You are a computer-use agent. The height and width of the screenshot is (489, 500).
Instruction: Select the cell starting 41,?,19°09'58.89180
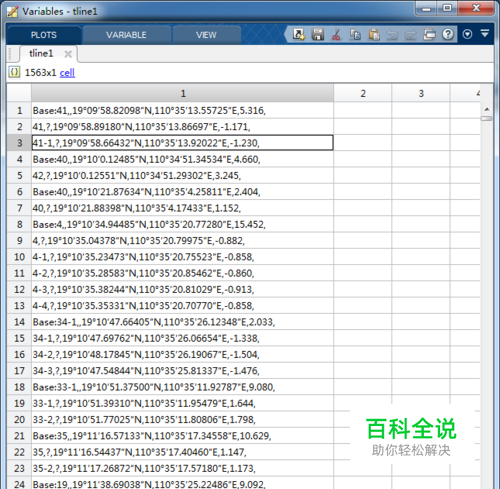click(183, 127)
